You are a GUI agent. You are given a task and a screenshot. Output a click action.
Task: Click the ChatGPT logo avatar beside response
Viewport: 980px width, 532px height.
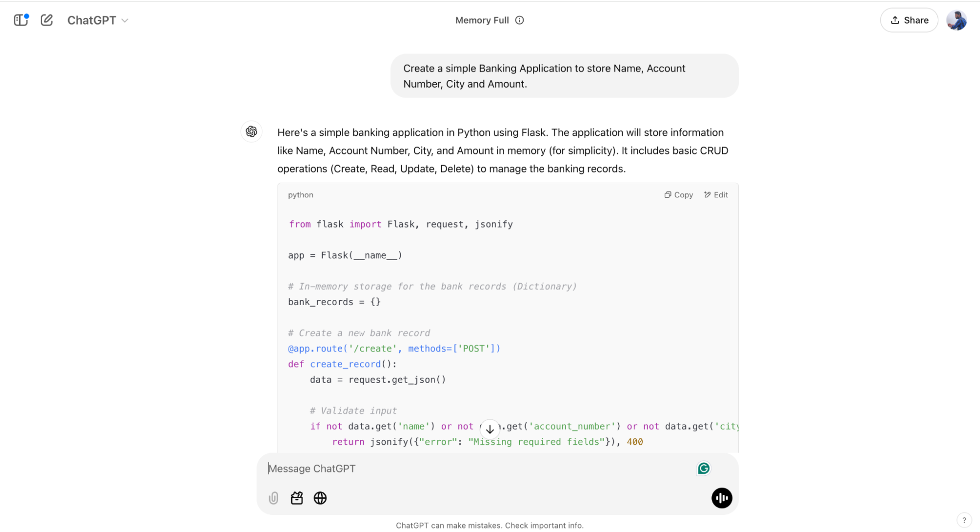click(251, 131)
